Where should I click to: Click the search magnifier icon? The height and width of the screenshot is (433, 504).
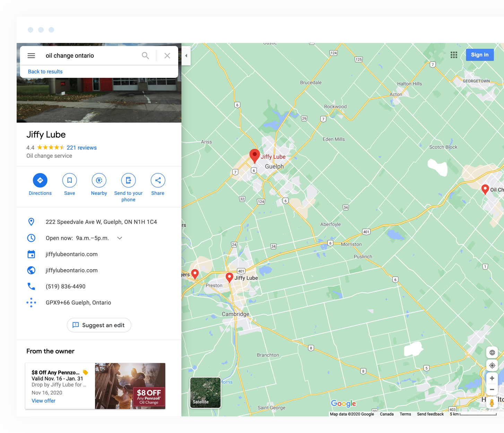(x=145, y=55)
